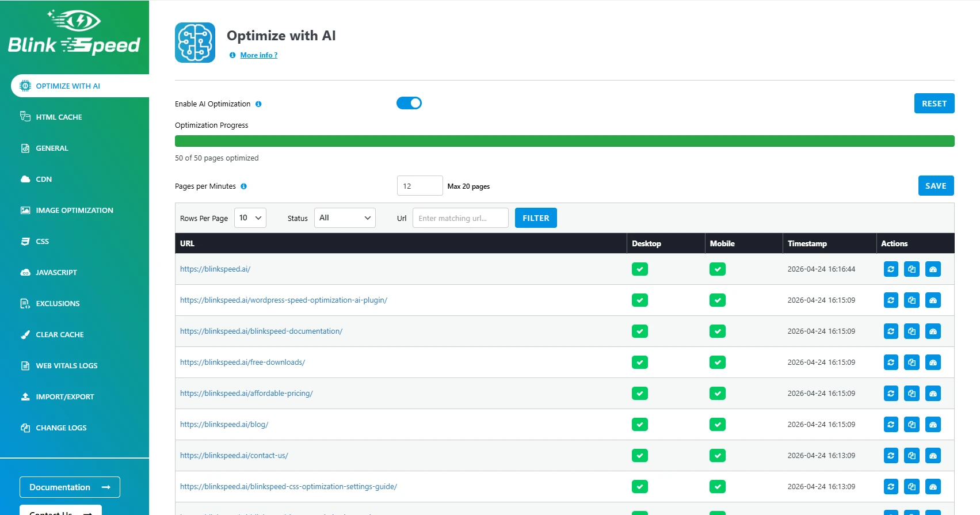Refresh icon in the blog row
Screen dimensions: 980x515
pos(891,425)
